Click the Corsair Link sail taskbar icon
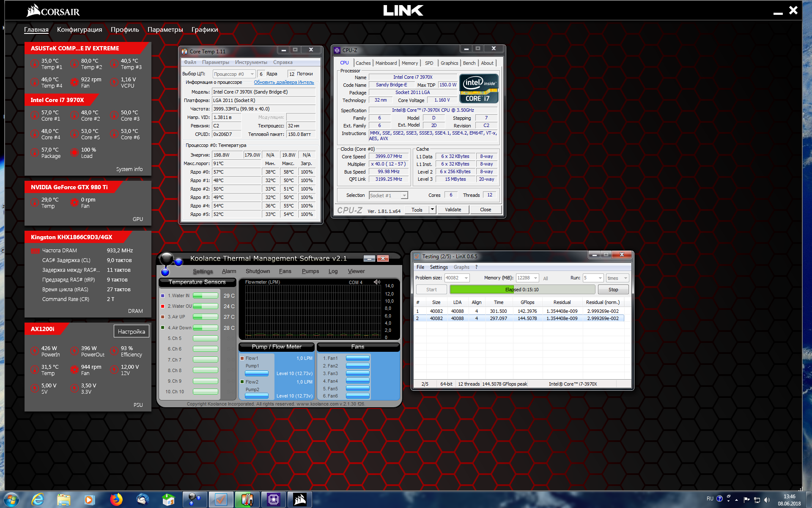This screenshot has width=812, height=508. tap(300, 500)
